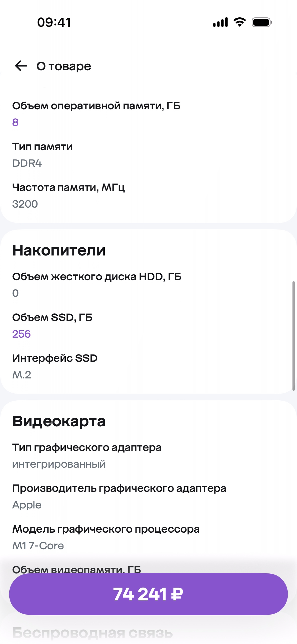Screen dimensions: 297x644
Task: Tap the Беспроводная связь section heading
Action: tap(93, 633)
